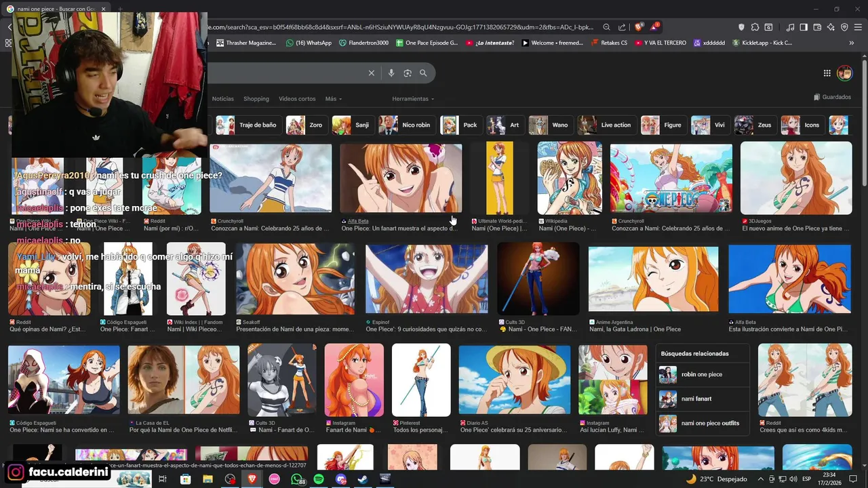The height and width of the screenshot is (488, 868).
Task: Open the Wikipedia Nami image result
Action: (x=570, y=178)
